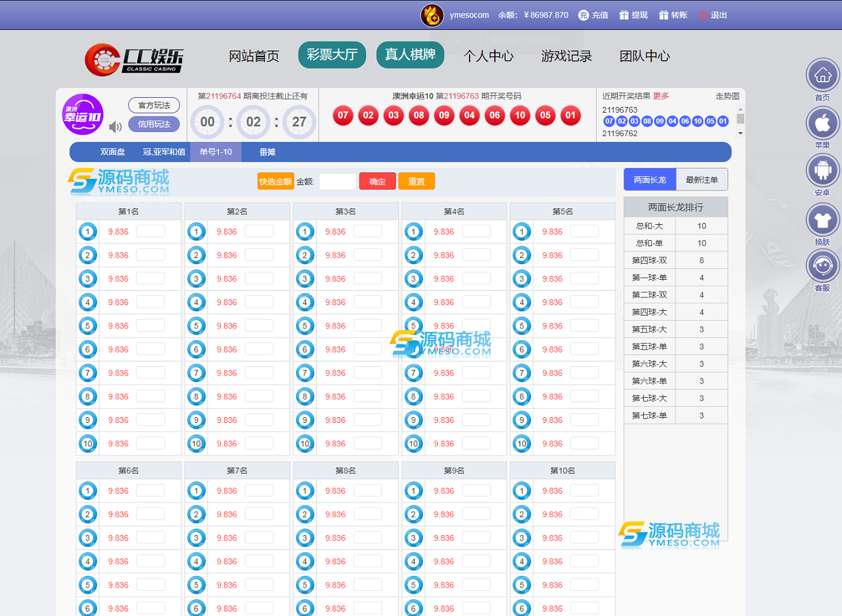Select ball 1 under 第1名
842x616 pixels.
coord(88,231)
